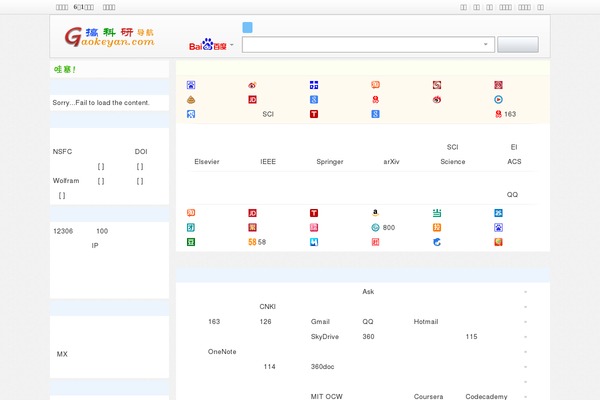Click the Gaokeyan.com site logo

[110, 37]
